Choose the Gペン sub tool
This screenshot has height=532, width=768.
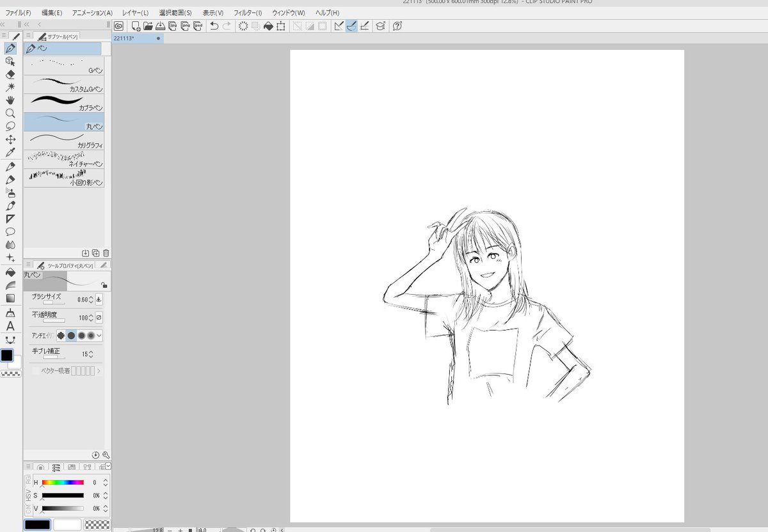point(63,66)
